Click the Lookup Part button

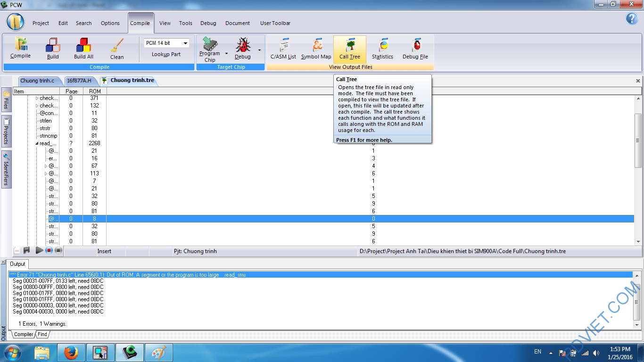tap(166, 54)
